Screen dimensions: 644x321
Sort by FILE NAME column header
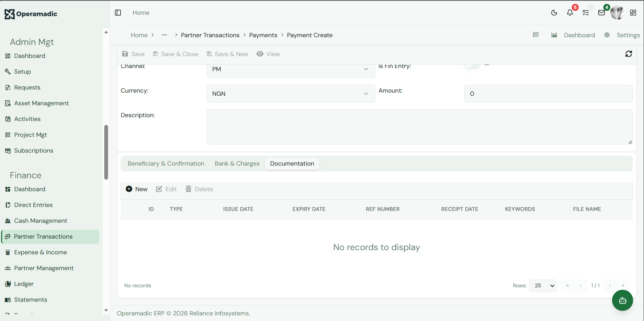(587, 209)
